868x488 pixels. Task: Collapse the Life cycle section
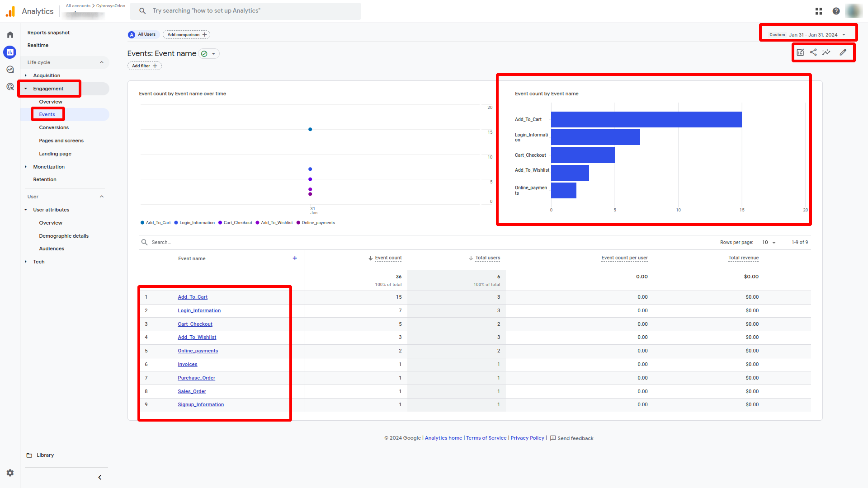click(101, 62)
